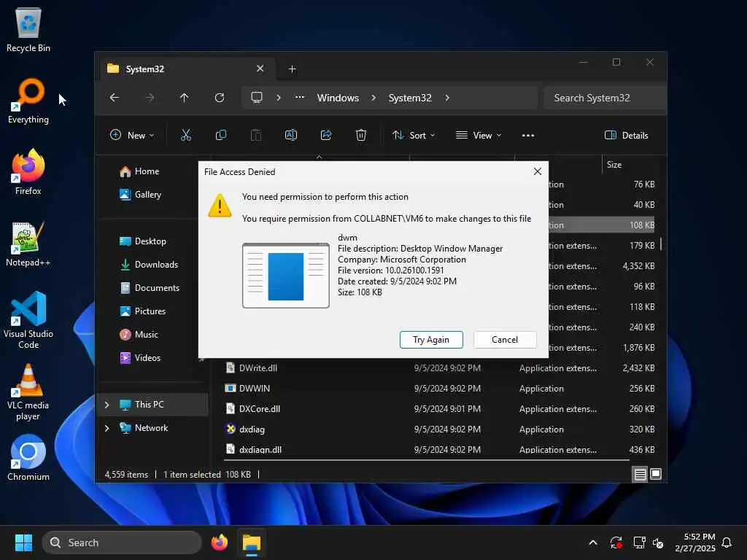Toggle the Details pane button
Image resolution: width=747 pixels, height=560 pixels.
pos(626,135)
